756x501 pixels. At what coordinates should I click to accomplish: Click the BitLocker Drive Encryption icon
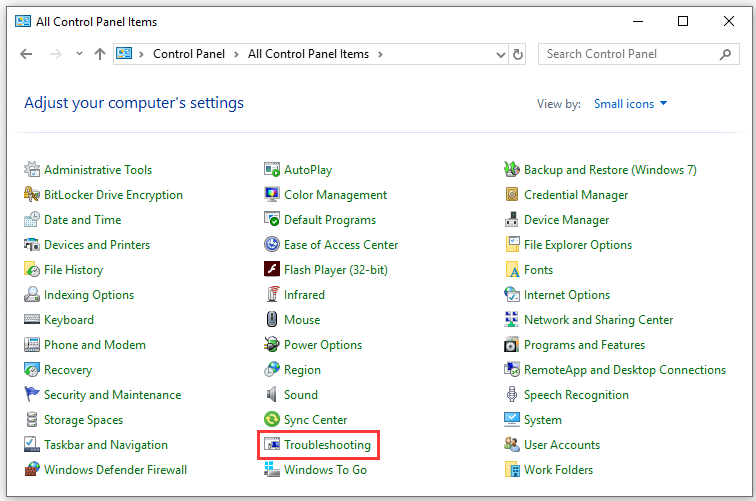(x=32, y=194)
